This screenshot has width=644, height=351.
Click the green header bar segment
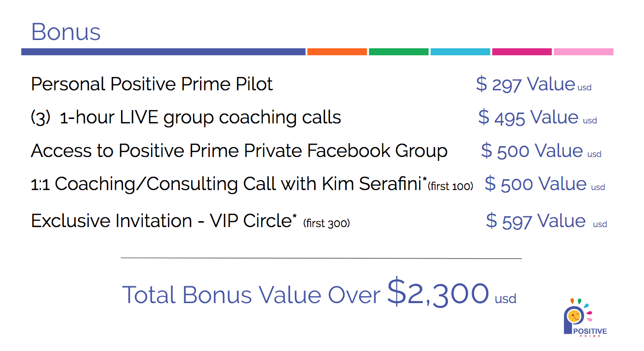[399, 52]
